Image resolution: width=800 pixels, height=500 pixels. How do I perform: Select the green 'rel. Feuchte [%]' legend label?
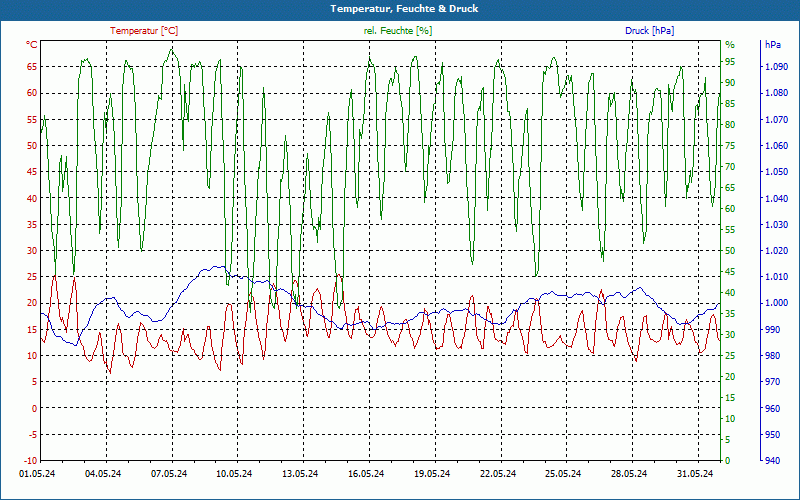(x=398, y=31)
